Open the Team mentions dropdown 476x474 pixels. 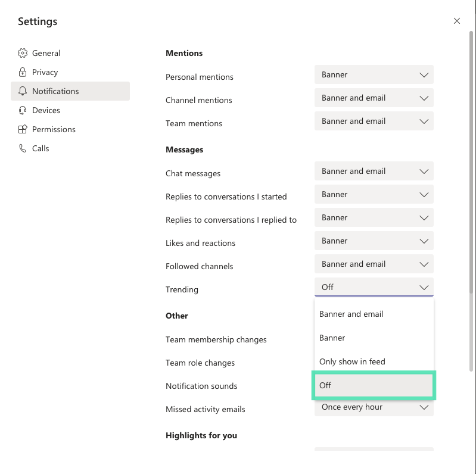(374, 121)
